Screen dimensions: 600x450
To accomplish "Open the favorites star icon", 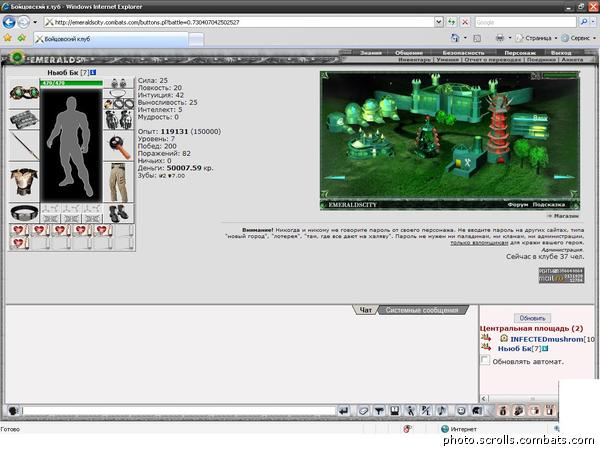I will (8, 38).
